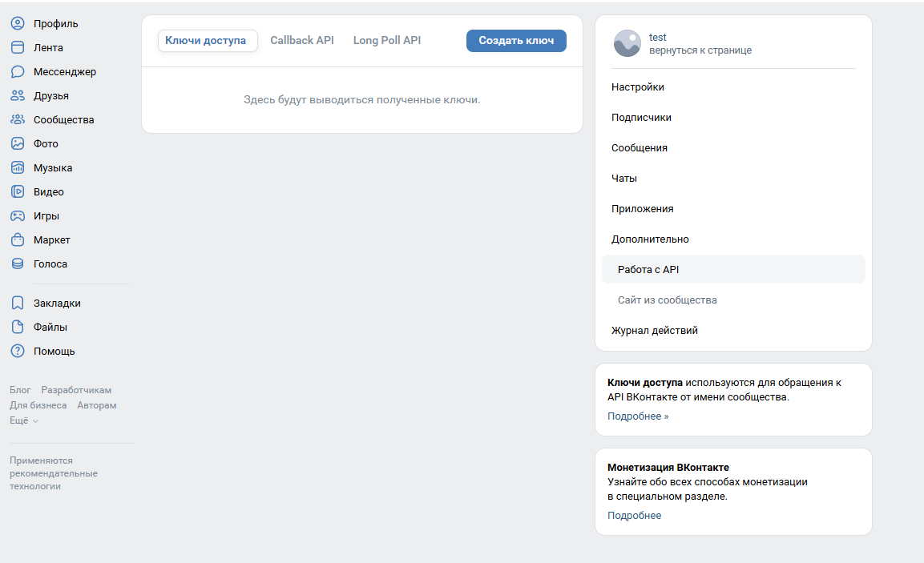This screenshot has height=563, width=924.
Task: Open the Messenger speech bubble icon
Action: tap(18, 72)
